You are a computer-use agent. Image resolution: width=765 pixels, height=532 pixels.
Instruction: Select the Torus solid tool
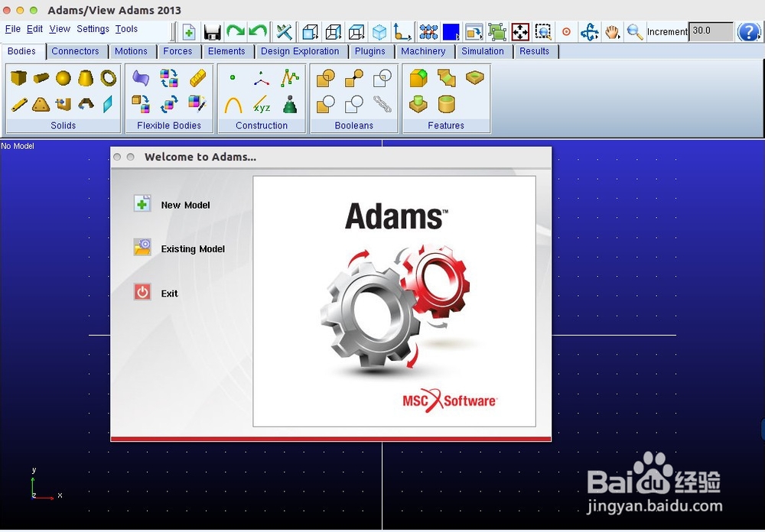click(109, 78)
